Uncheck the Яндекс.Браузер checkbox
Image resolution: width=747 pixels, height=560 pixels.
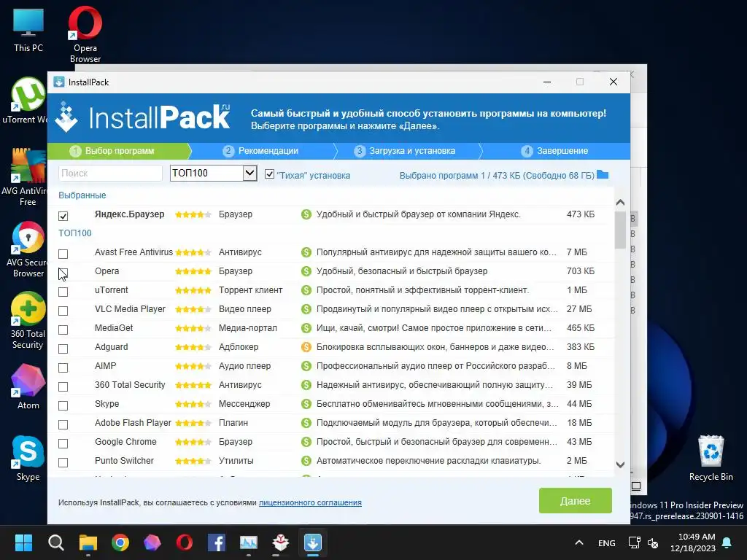63,216
